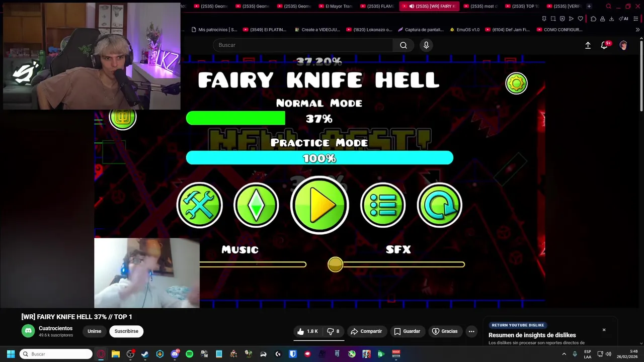Open the browser extensions cube icon
The width and height of the screenshot is (644, 362).
[x=593, y=19]
